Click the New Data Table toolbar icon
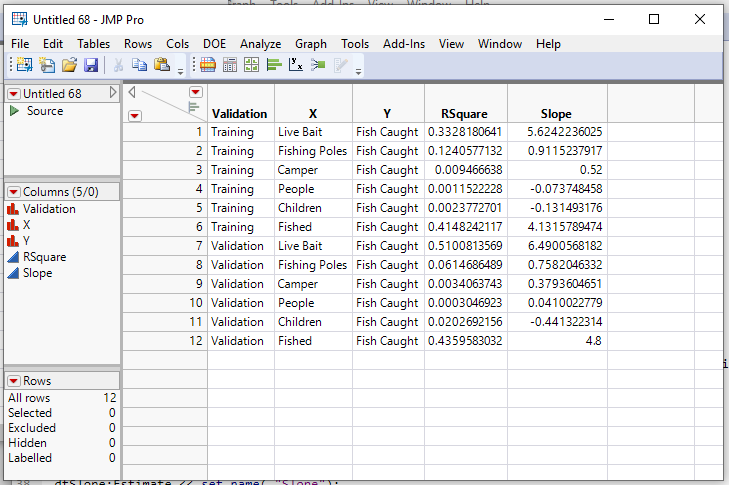 coord(25,65)
